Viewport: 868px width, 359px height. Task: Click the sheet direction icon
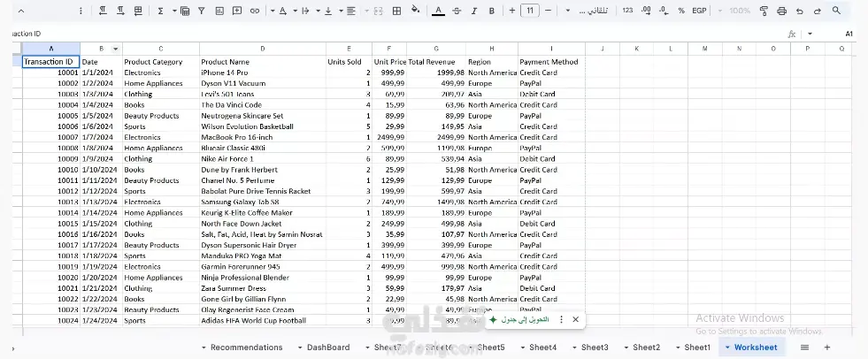[138, 11]
